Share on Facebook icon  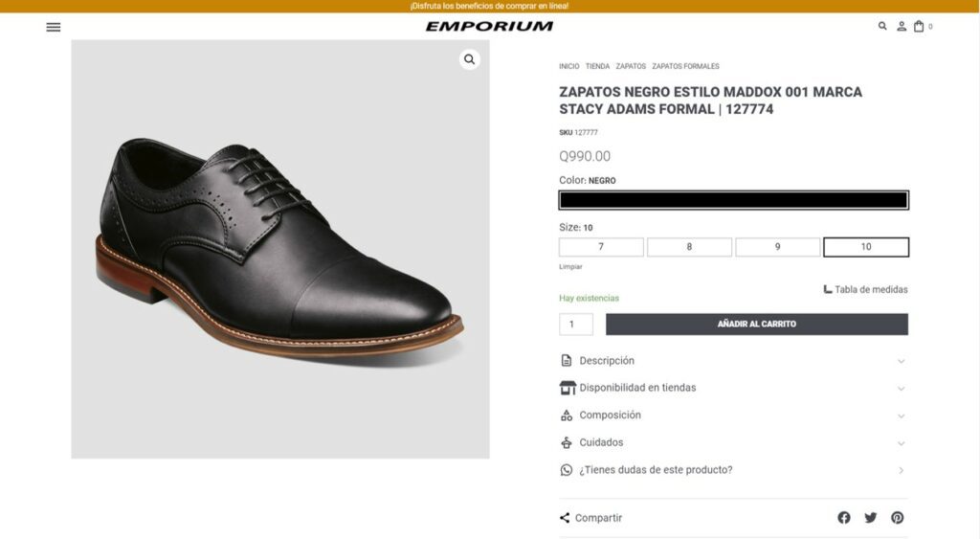point(844,517)
